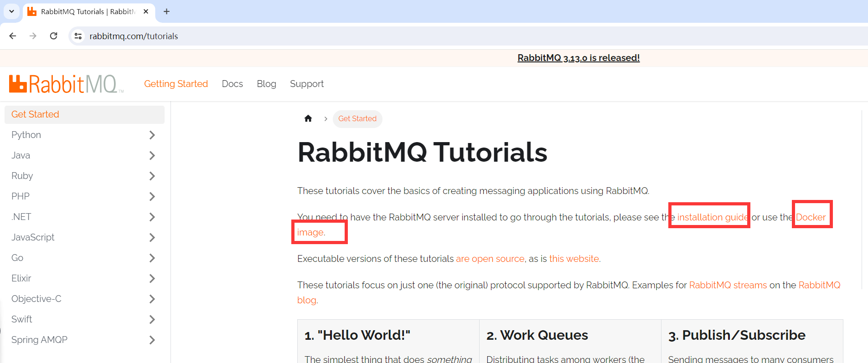
Task: Expand the Ruby chevron in sidebar
Action: 152,176
